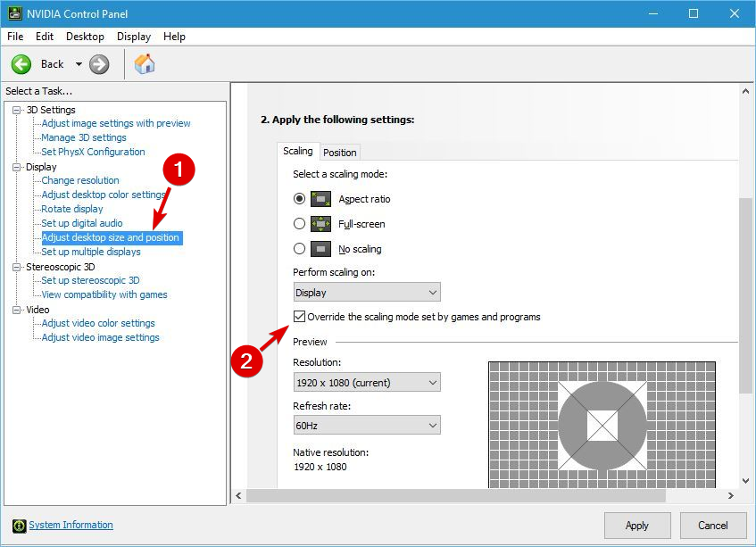Click the System Information icon
The image size is (756, 547).
point(20,526)
